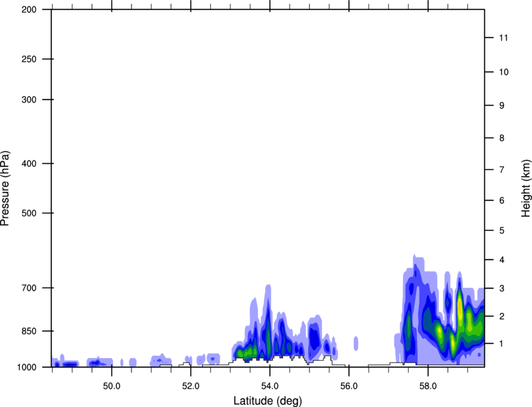Viewport: 532px width, 407px height.
Task: Click pressure tick label 200
Action: coord(29,9)
